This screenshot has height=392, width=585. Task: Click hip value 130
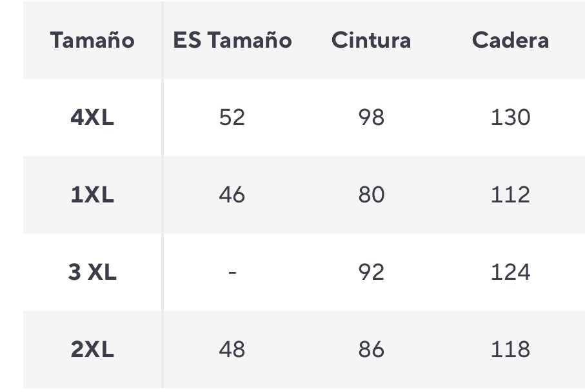510,117
